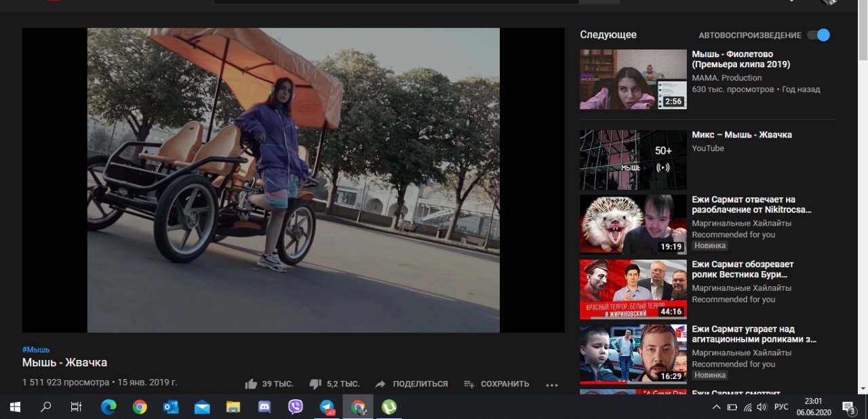868x419 pixels.
Task: Open the Микс – Мышь - Жвачка playlist thumbnail
Action: coord(633,160)
